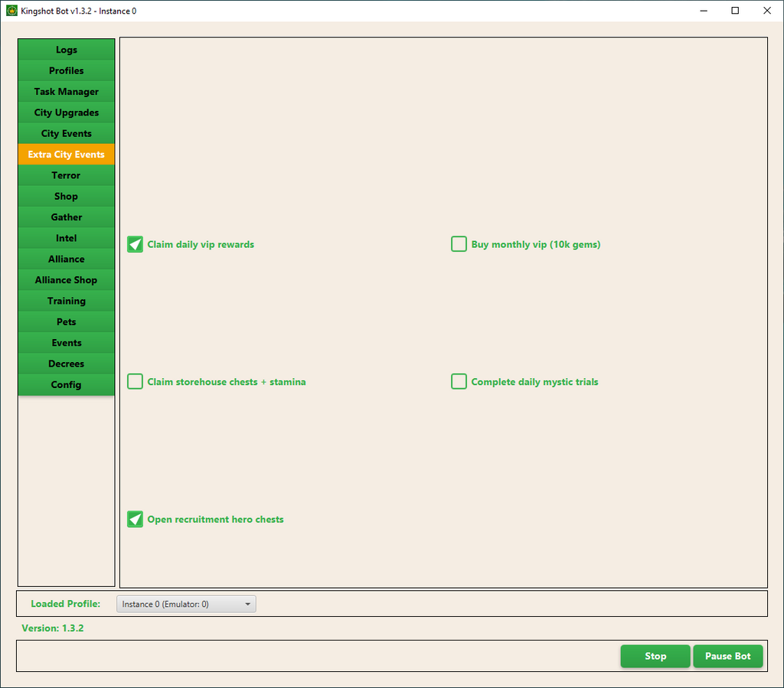Open the Pets tab
The height and width of the screenshot is (688, 784).
tap(67, 322)
